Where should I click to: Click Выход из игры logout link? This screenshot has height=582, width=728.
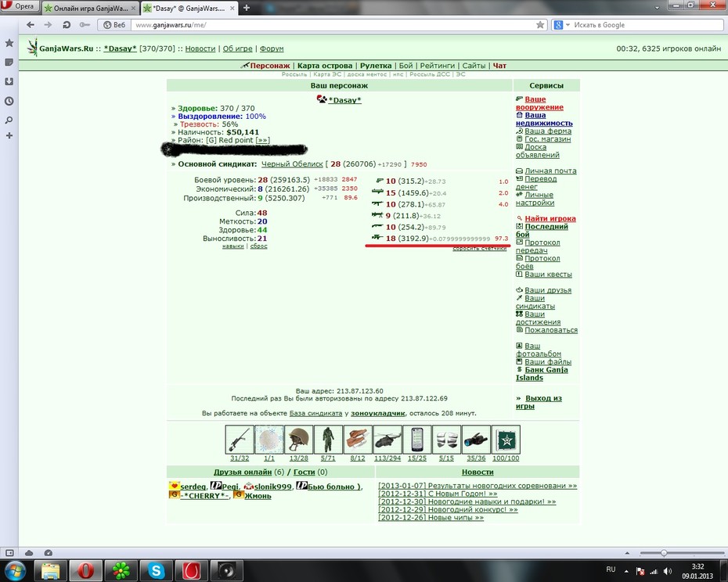(539, 402)
